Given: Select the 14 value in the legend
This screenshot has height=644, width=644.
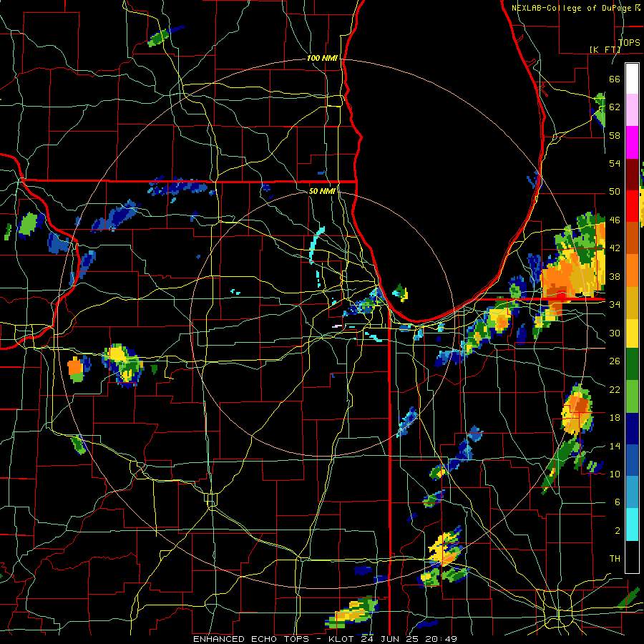Looking at the screenshot, I should pyautogui.click(x=615, y=446).
